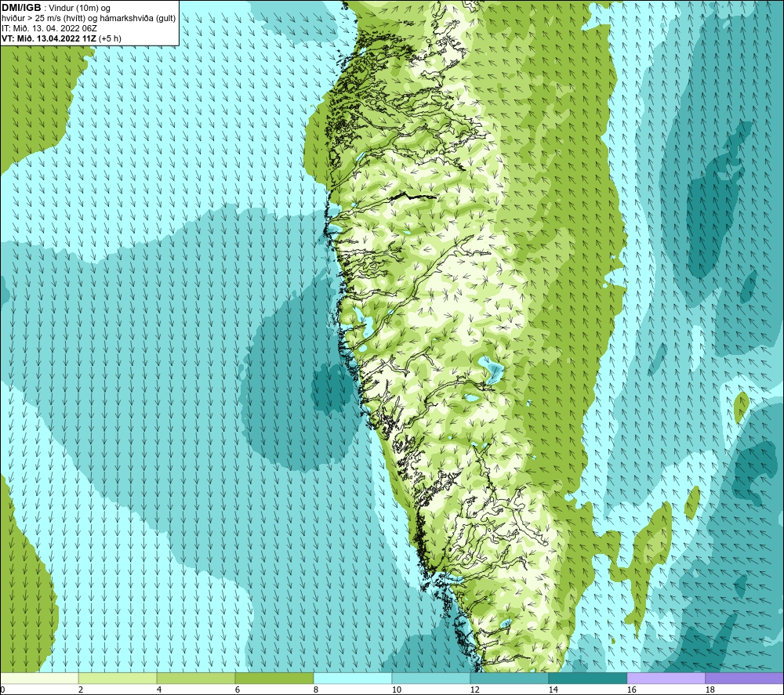Click the legend label '8'

pos(315,690)
